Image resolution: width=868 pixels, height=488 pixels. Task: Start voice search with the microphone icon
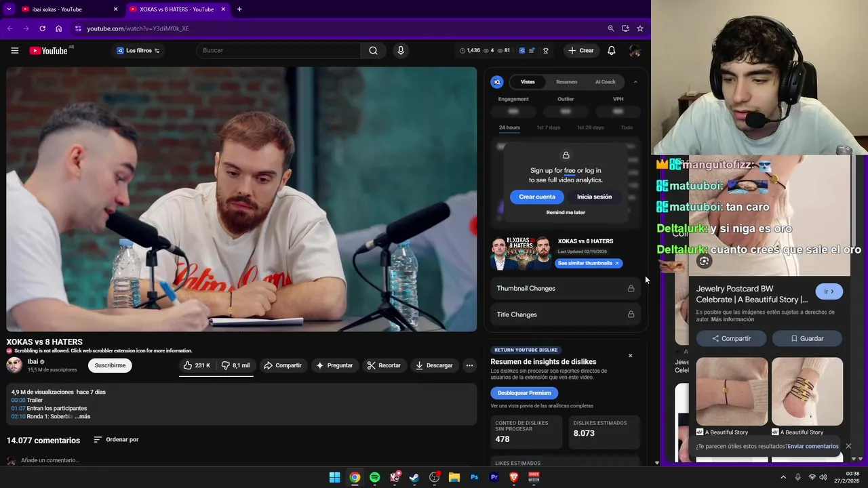click(x=401, y=50)
